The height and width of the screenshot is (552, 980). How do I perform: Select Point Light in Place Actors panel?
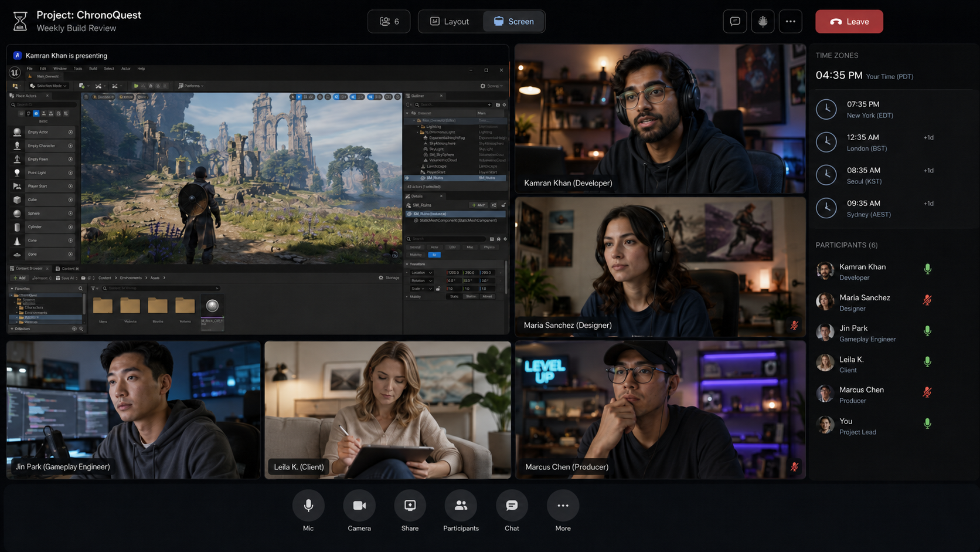[43, 172]
